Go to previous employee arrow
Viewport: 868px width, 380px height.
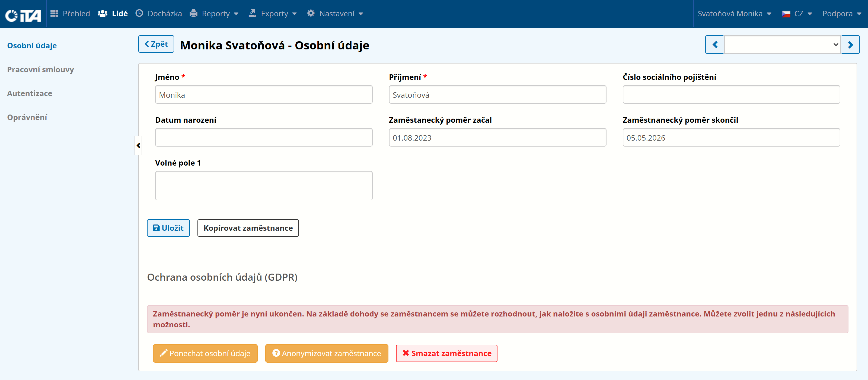715,45
